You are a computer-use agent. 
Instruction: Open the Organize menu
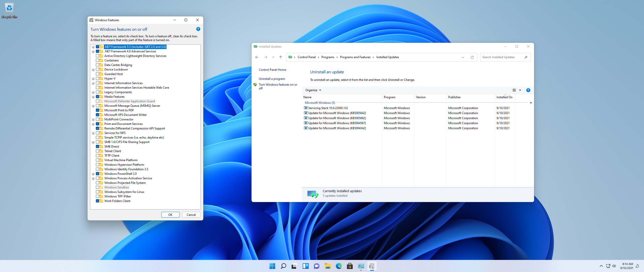point(313,90)
